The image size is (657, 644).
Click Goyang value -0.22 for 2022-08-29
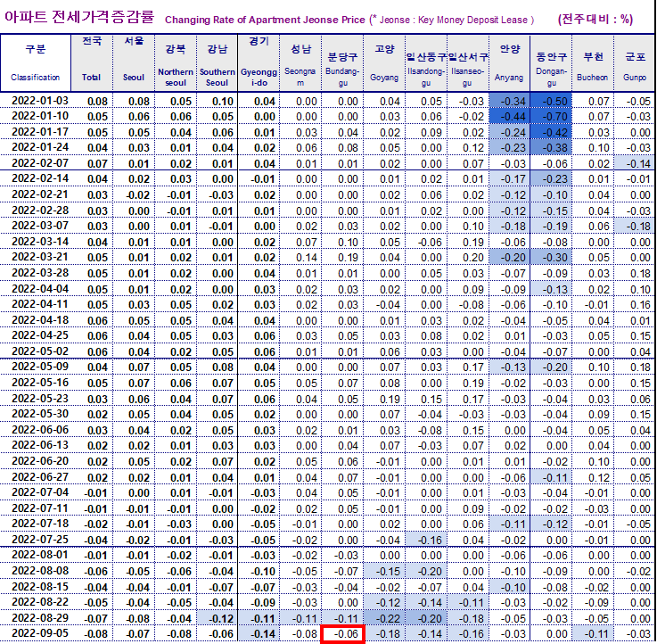coord(384,618)
